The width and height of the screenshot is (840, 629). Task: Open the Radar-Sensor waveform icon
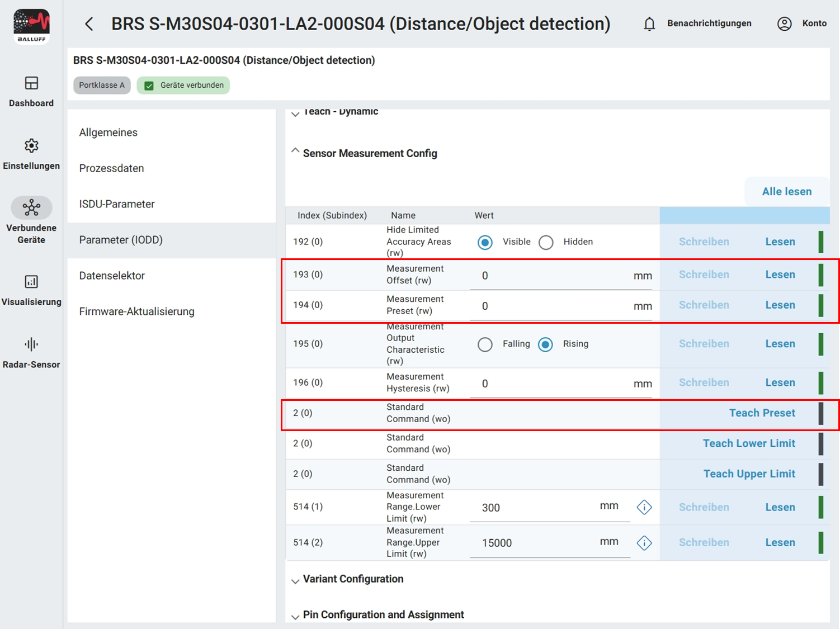point(31,344)
